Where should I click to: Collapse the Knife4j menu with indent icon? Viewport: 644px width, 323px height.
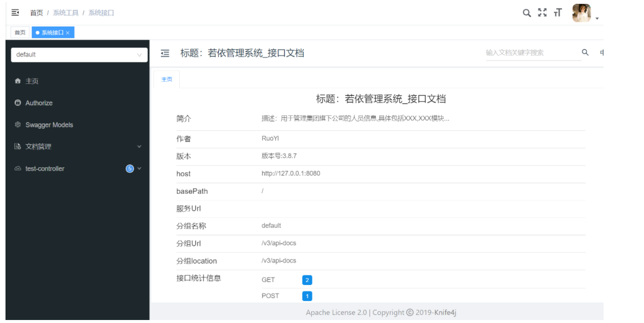point(165,53)
